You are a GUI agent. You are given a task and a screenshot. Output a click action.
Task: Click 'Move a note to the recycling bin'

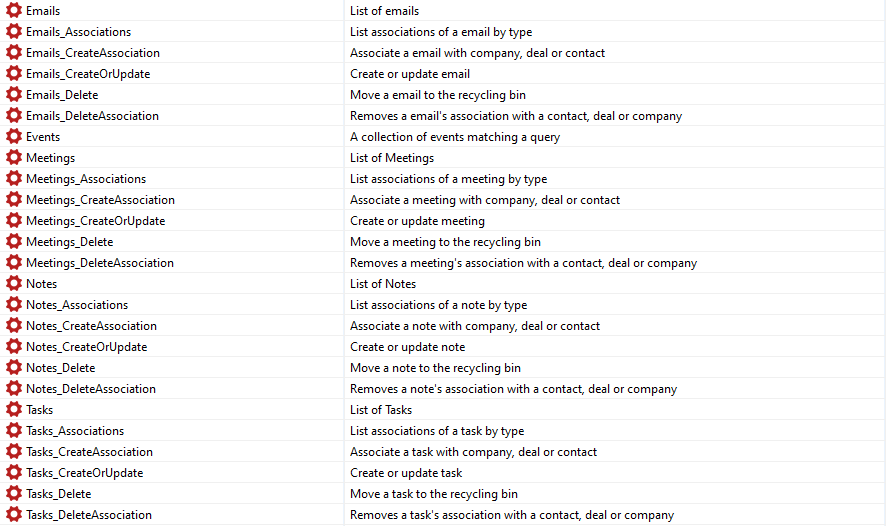point(435,368)
